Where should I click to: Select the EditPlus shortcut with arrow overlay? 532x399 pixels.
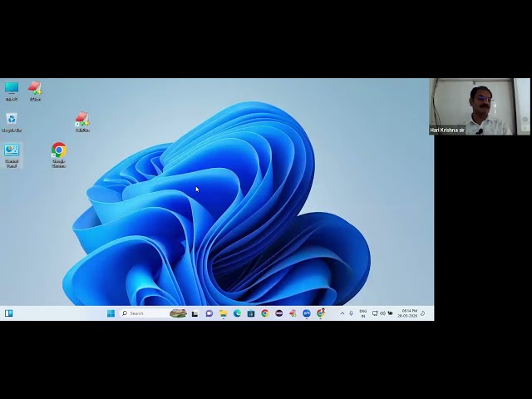click(x=82, y=122)
